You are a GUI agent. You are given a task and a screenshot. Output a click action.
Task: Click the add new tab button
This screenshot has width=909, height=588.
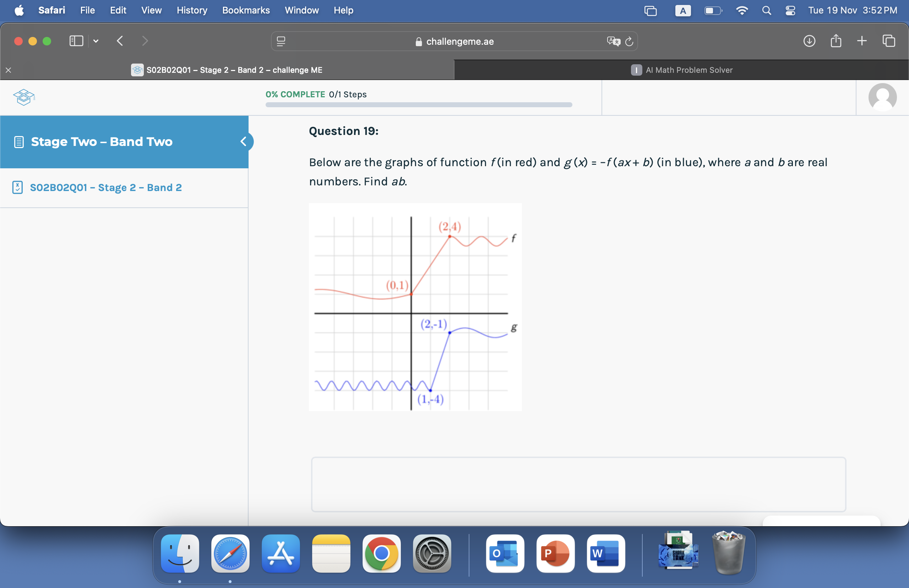(x=861, y=42)
